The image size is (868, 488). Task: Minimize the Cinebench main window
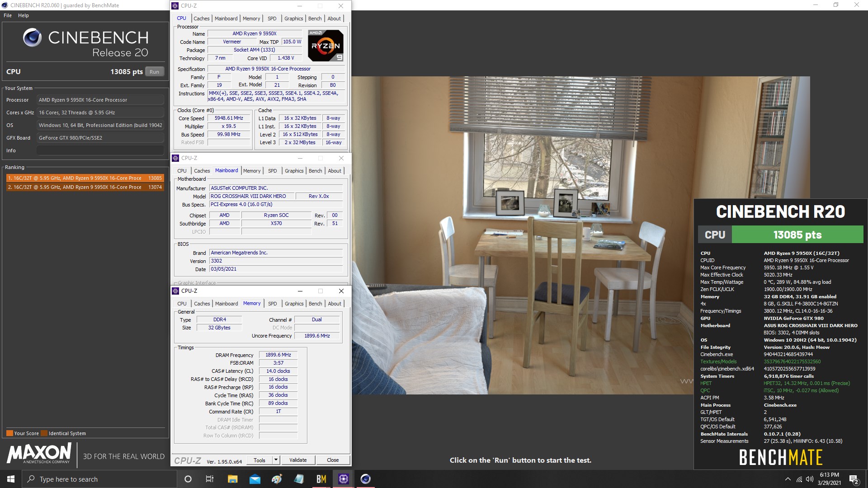[x=816, y=5]
